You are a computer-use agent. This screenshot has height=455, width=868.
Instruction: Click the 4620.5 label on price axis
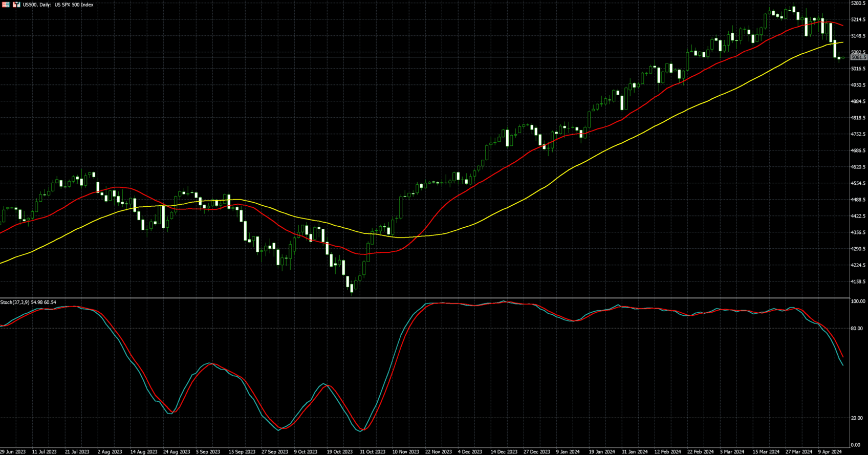click(858, 167)
